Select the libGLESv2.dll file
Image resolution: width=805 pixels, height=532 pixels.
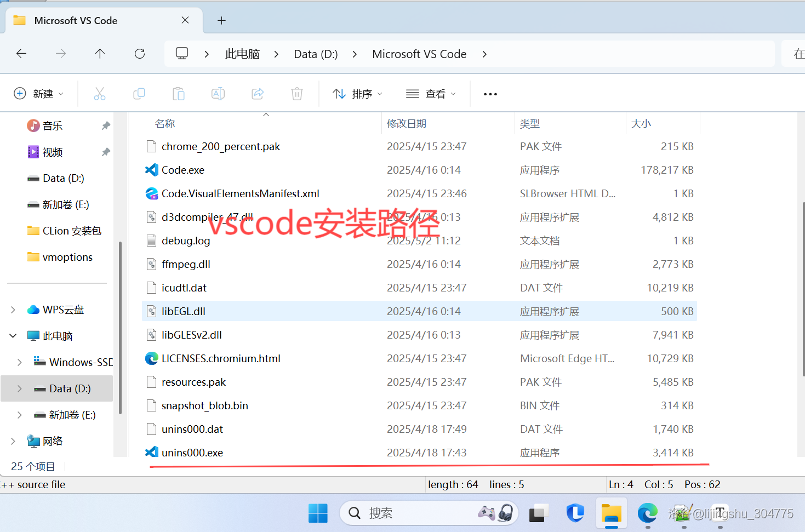419,335
